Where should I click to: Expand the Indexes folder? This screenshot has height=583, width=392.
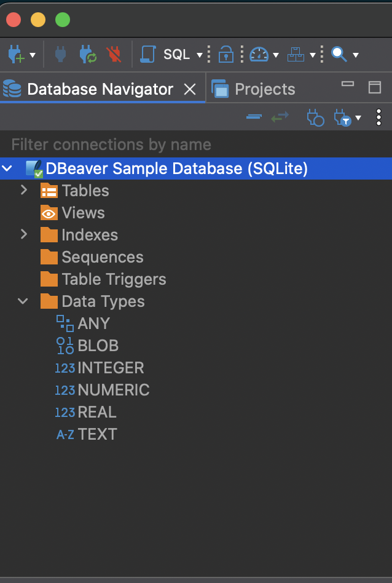24,235
